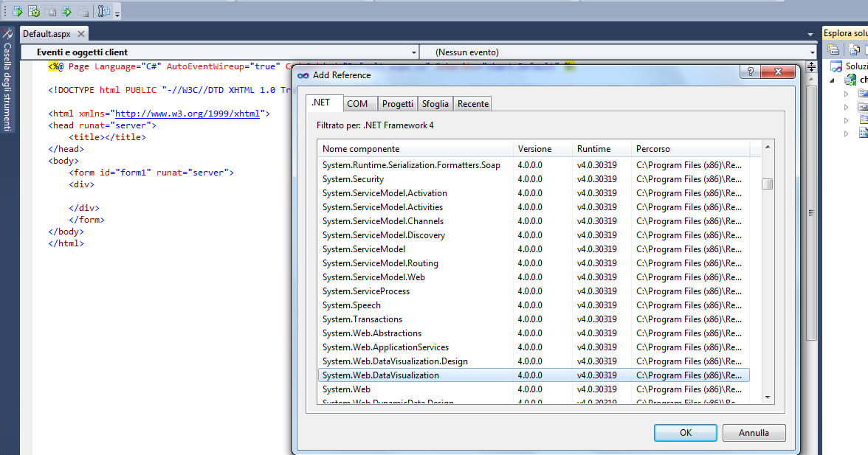Image resolution: width=868 pixels, height=455 pixels.
Task: Click the highlighted System.Web.DataVisualization row
Action: pos(534,375)
